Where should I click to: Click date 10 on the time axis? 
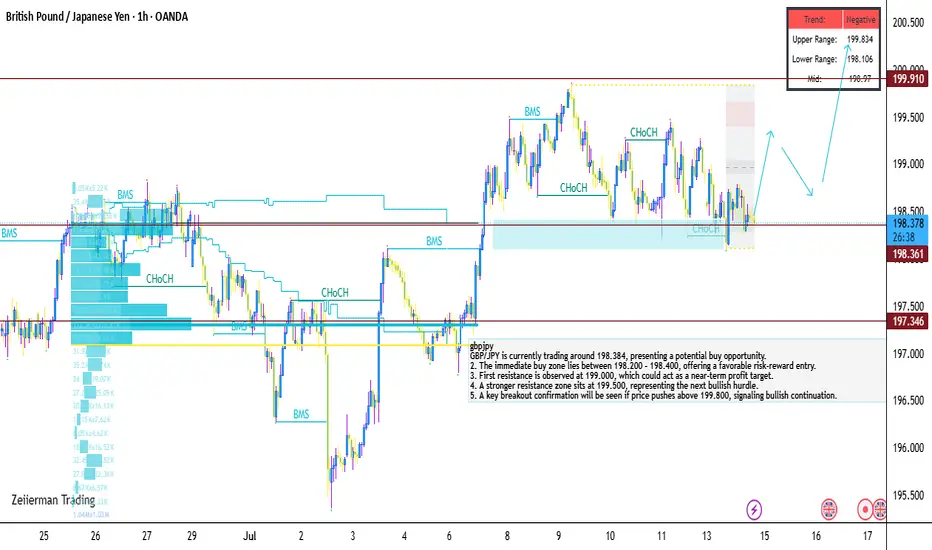610,536
